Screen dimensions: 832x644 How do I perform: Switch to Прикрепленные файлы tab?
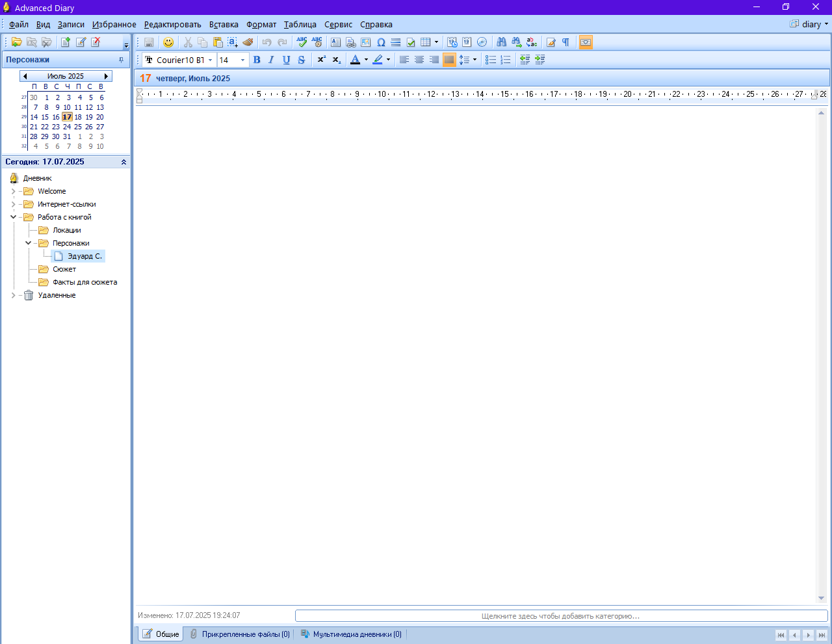coord(240,634)
